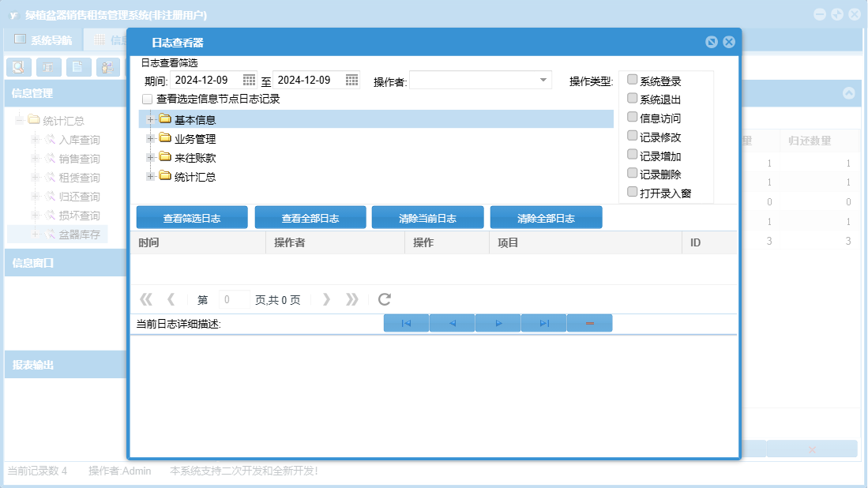Toggle 查看选定信息节点日志记录 checkbox
Screen dimensions: 868x488
(x=147, y=99)
